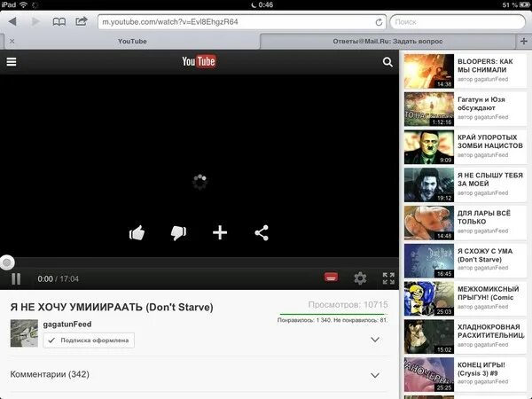Click the video title Я НЕ ХОЧУ УМИИИРААТЬ

tap(112, 307)
